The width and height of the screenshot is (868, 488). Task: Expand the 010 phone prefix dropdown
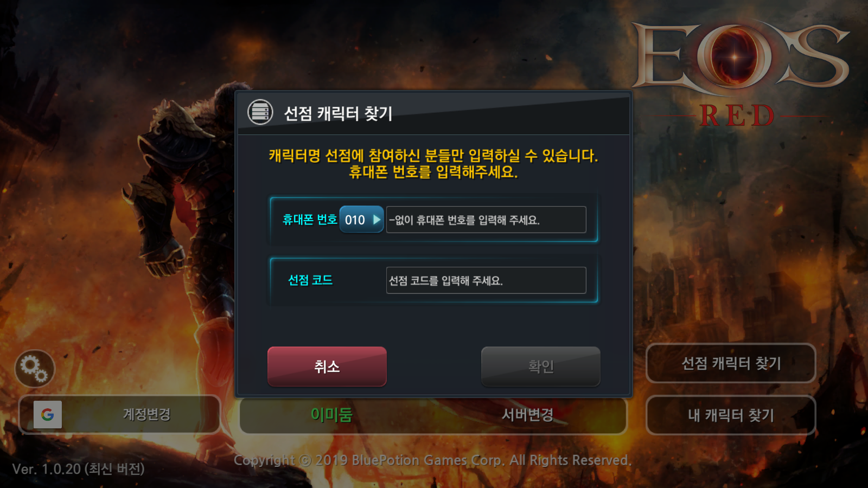(361, 220)
